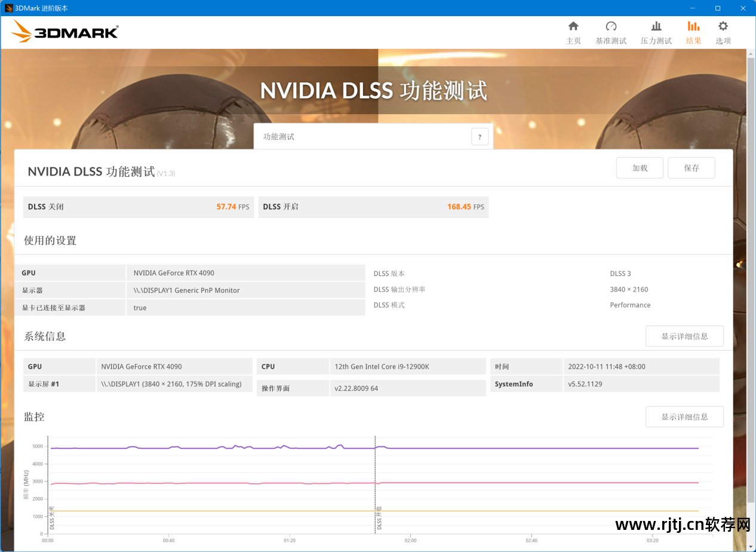Click the 保存 (Save) button
The height and width of the screenshot is (552, 756).
click(x=691, y=168)
